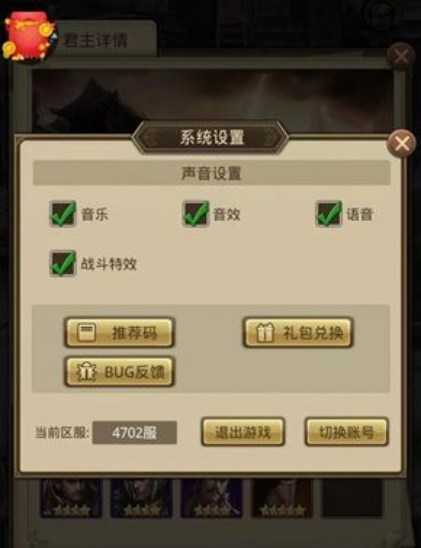Select the fourth hero portrait thumbnail
The width and height of the screenshot is (421, 548).
[282, 498]
